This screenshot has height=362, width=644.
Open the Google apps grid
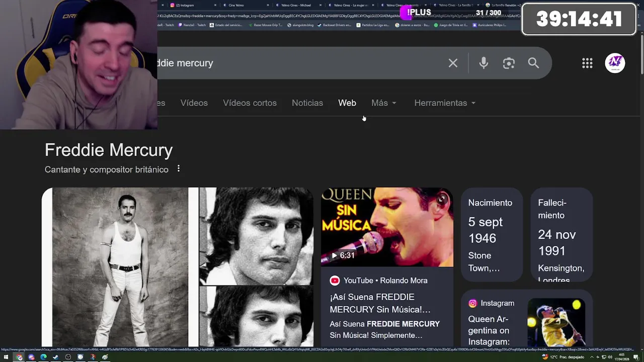pyautogui.click(x=587, y=63)
